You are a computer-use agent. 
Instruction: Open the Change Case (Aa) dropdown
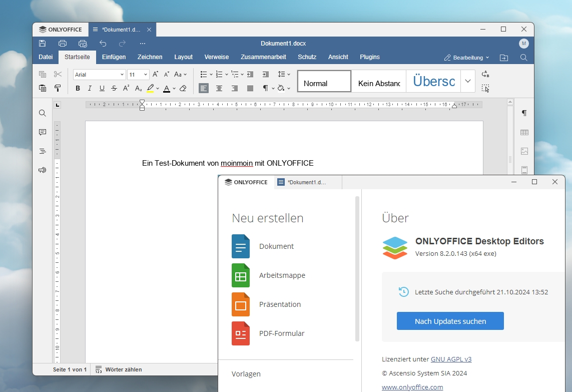(180, 75)
